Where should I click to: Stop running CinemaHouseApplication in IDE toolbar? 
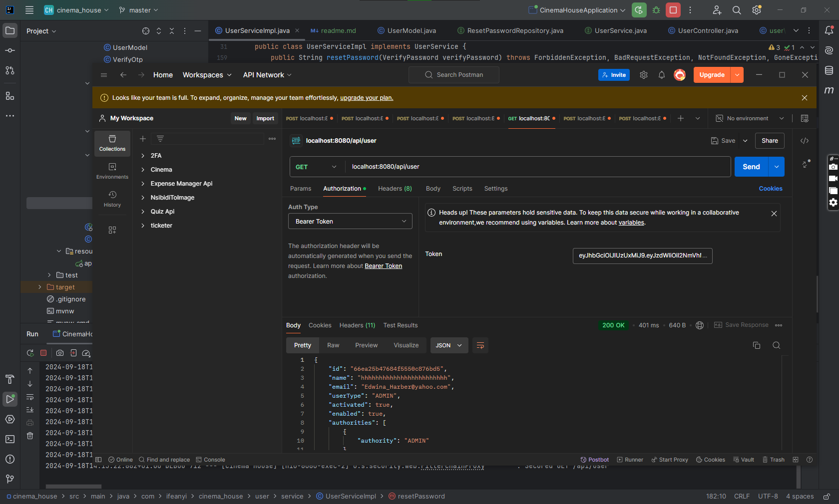click(x=673, y=10)
